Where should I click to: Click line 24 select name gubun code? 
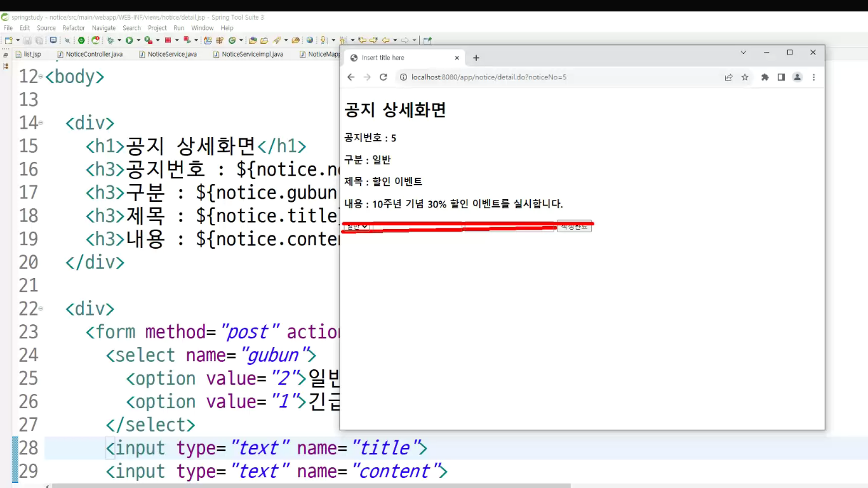211,355
